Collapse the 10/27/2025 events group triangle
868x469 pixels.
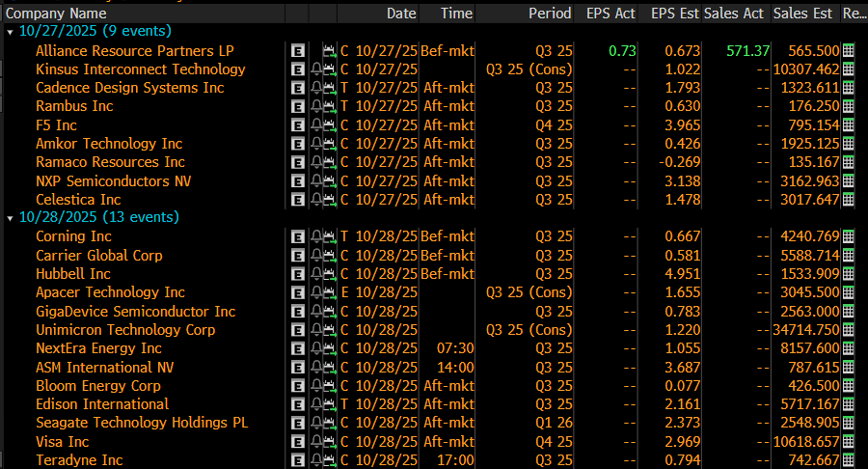[10, 32]
